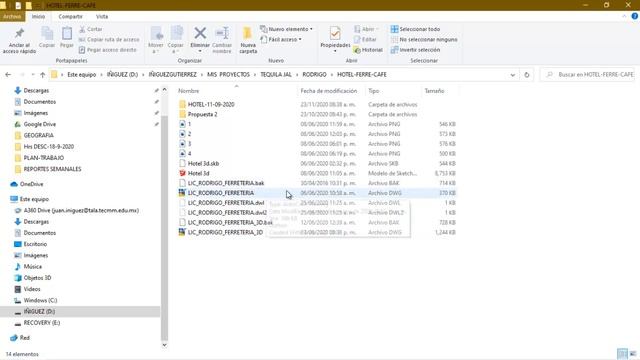This screenshot has height=360, width=640.
Task: Sort by the Tamaño column header
Action: point(434,91)
